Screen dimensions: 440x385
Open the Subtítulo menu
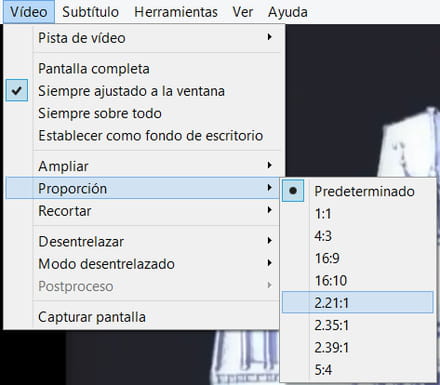tap(90, 12)
